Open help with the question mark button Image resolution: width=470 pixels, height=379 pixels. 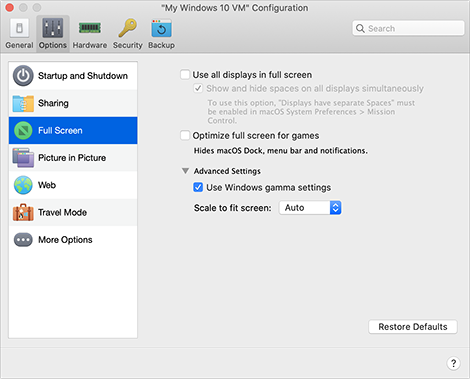coord(453,363)
